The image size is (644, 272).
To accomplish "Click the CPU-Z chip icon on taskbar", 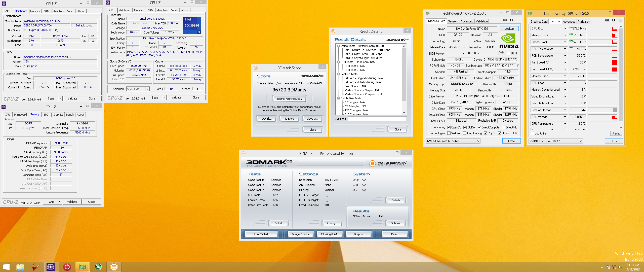I will click(x=51, y=267).
